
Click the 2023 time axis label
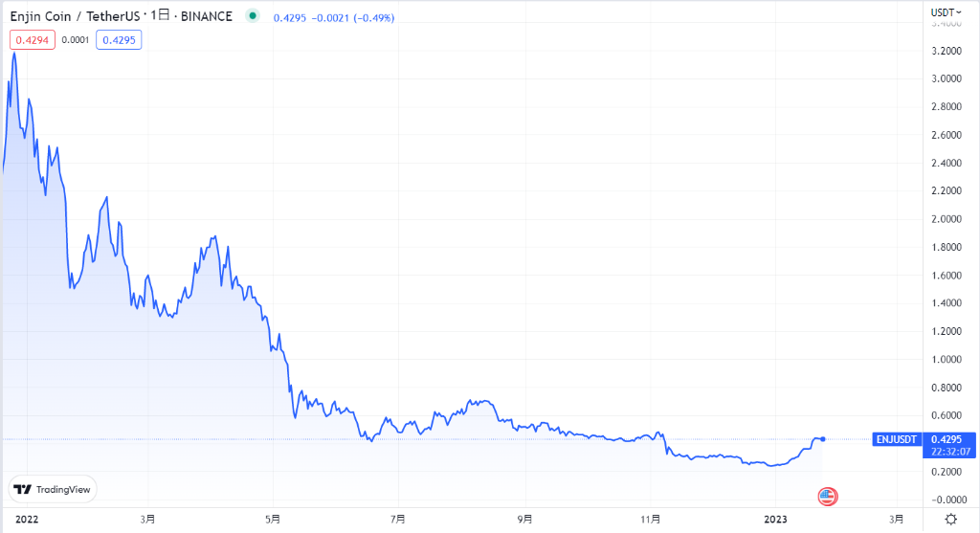point(775,520)
